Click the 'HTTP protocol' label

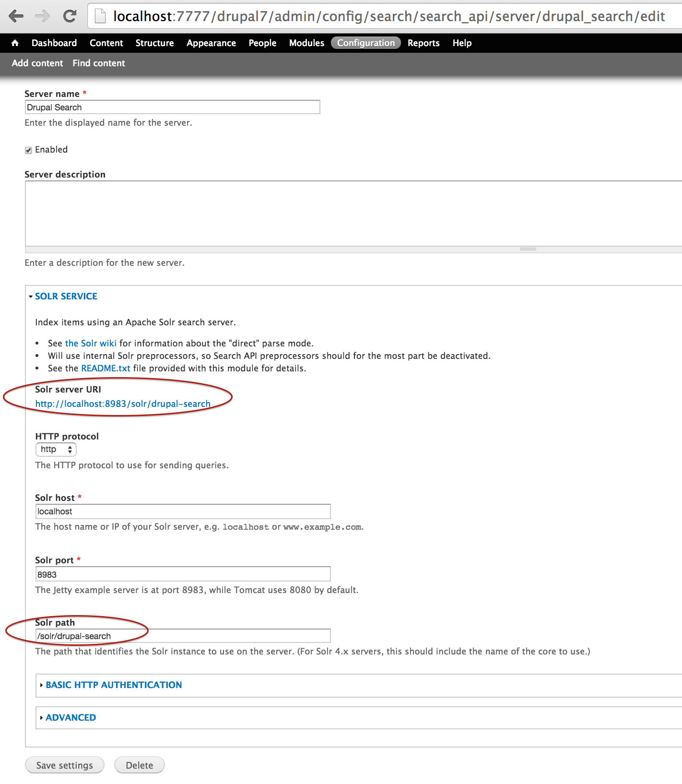tap(67, 436)
